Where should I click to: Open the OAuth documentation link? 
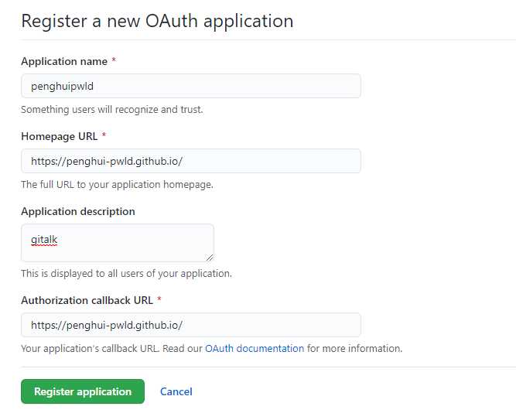pyautogui.click(x=255, y=349)
